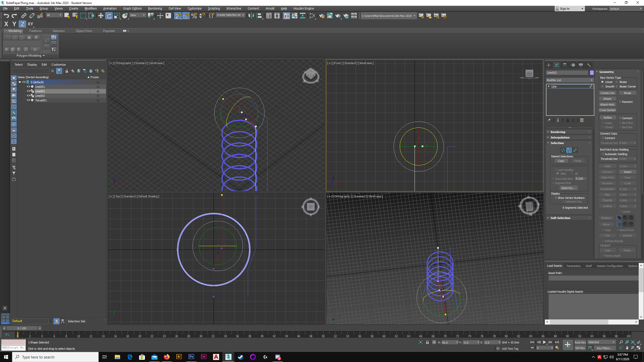
Task: Enable Show Vertex Numbers checkbox
Action: 556,198
